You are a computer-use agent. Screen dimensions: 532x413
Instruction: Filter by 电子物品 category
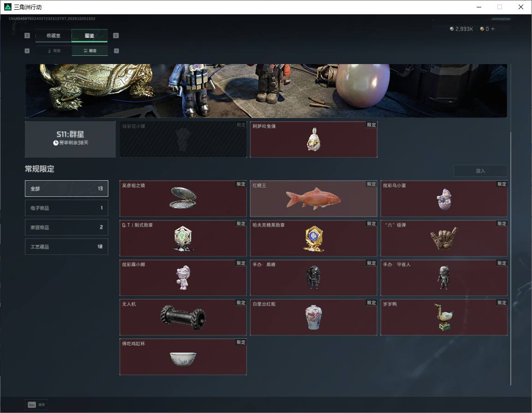pyautogui.click(x=66, y=208)
